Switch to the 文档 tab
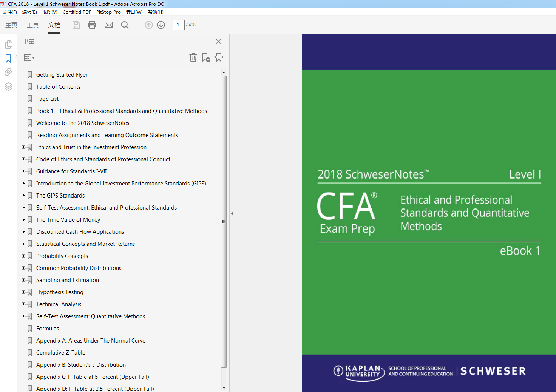This screenshot has height=392, width=556. (x=54, y=25)
